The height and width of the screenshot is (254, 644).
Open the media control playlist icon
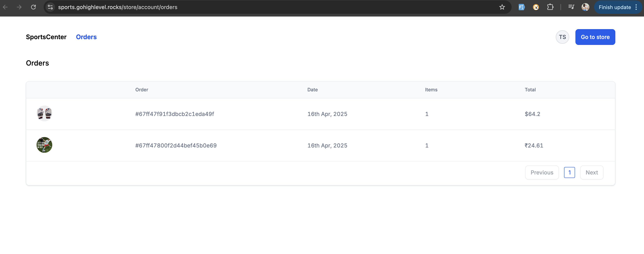point(571,7)
